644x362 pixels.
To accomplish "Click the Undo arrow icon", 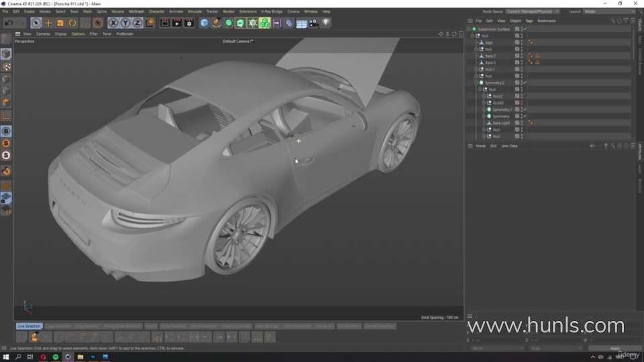I will [x=8, y=23].
